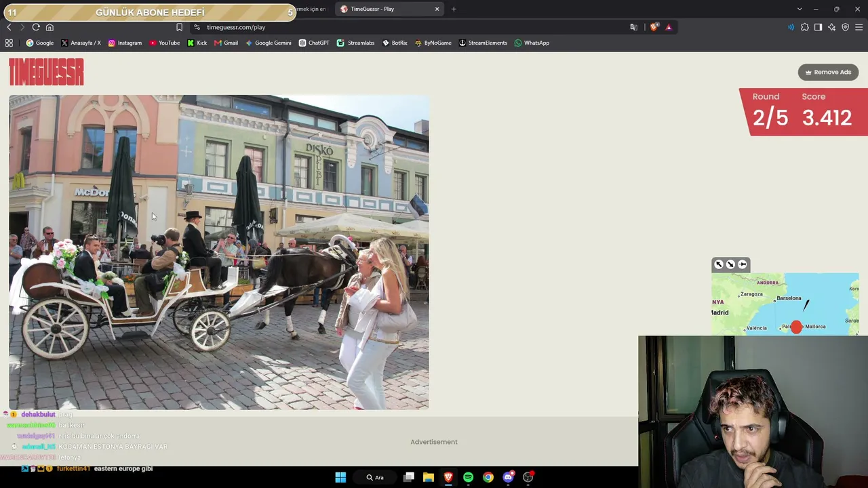
Task: Open the Google bookmark
Action: pos(40,43)
